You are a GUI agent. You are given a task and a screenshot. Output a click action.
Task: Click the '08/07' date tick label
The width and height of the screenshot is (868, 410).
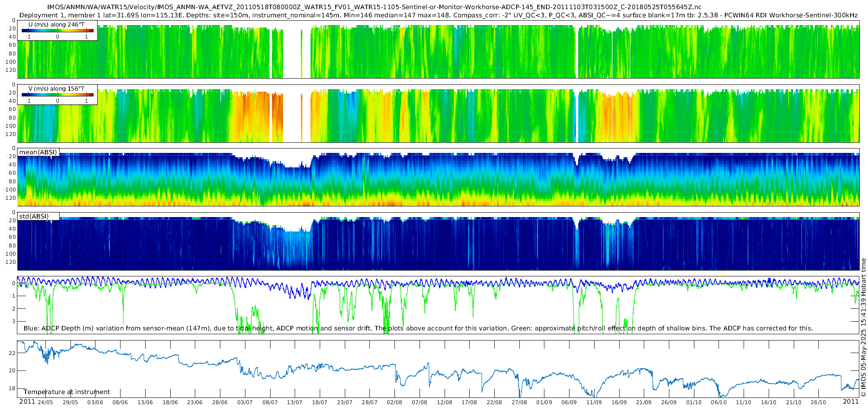click(270, 402)
